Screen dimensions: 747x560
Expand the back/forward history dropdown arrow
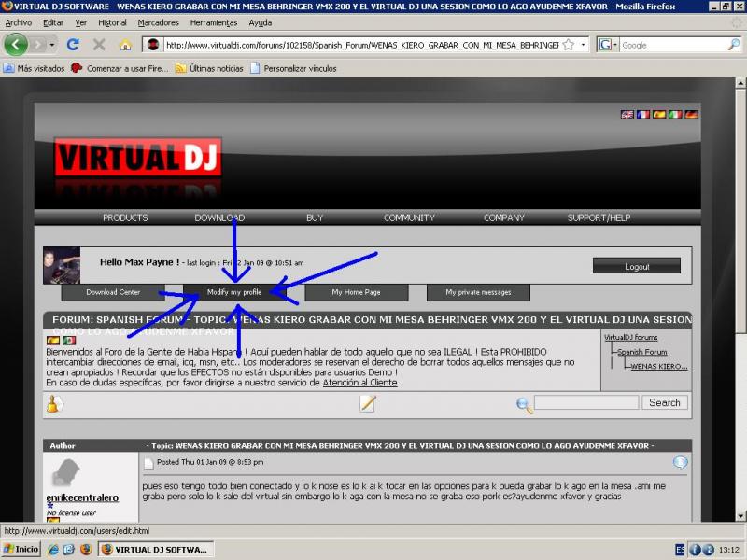52,45
